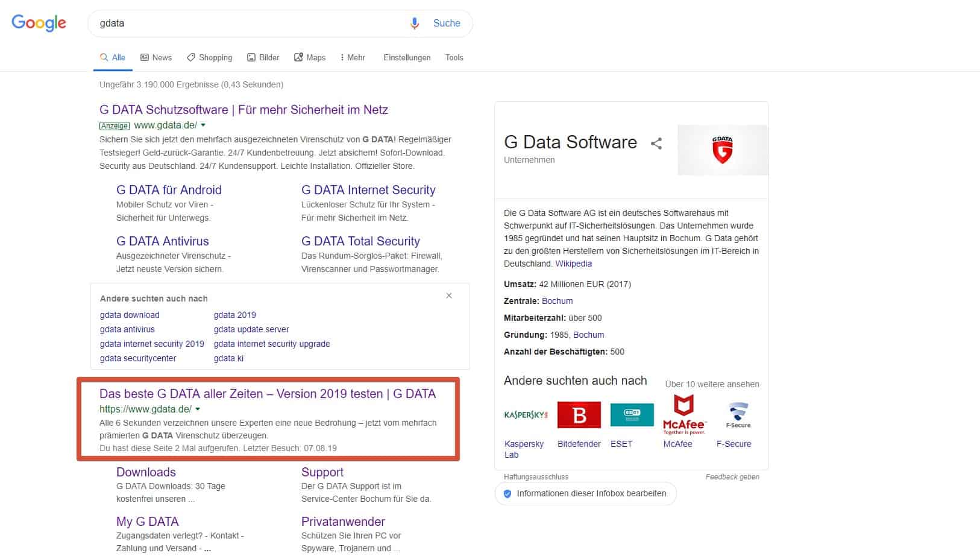Image resolution: width=980 pixels, height=556 pixels.
Task: Open Bitdefender text link
Action: click(x=579, y=444)
